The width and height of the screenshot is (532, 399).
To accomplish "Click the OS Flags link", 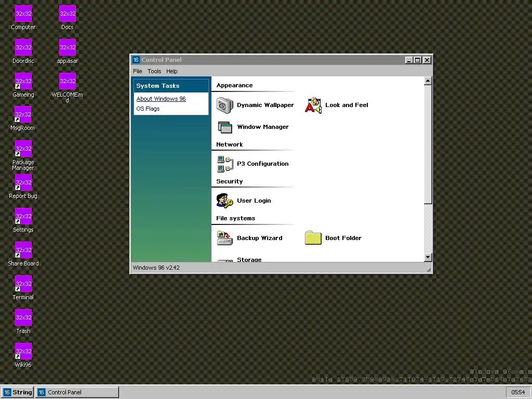I will [148, 109].
